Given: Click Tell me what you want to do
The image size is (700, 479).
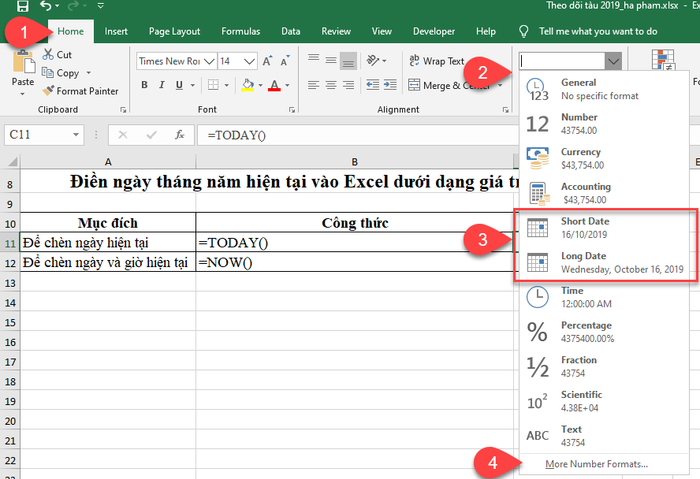Looking at the screenshot, I should [598, 31].
